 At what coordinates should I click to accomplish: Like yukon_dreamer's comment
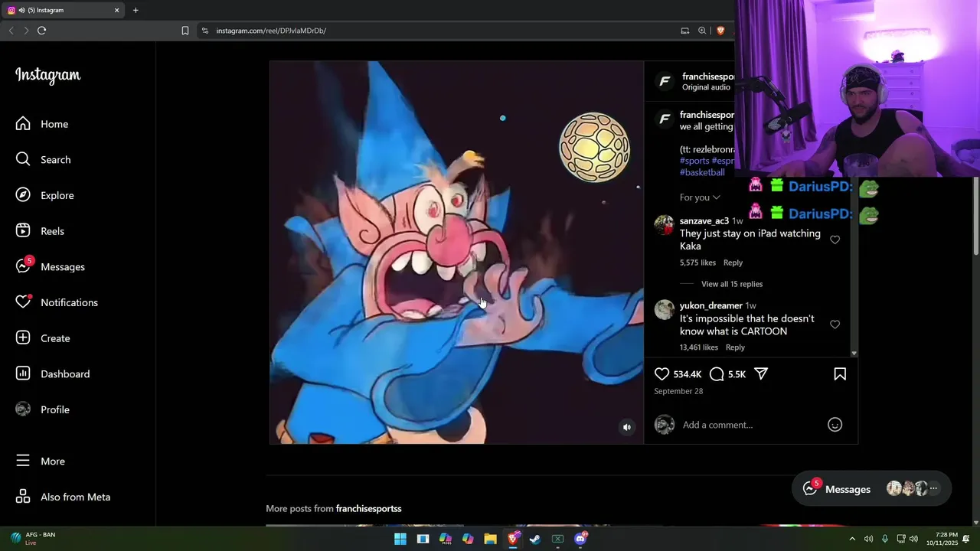point(835,324)
